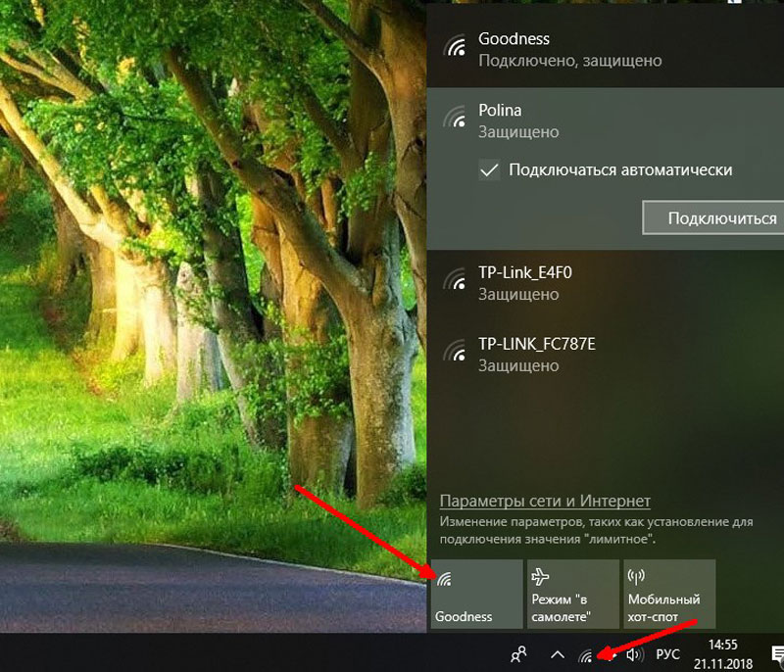Select the TP-Link_E4F0 network
784x672 pixels.
tap(605, 283)
